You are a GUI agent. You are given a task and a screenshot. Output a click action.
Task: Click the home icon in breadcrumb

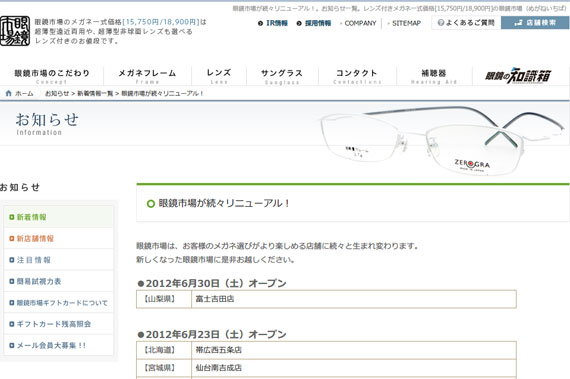(x=9, y=93)
